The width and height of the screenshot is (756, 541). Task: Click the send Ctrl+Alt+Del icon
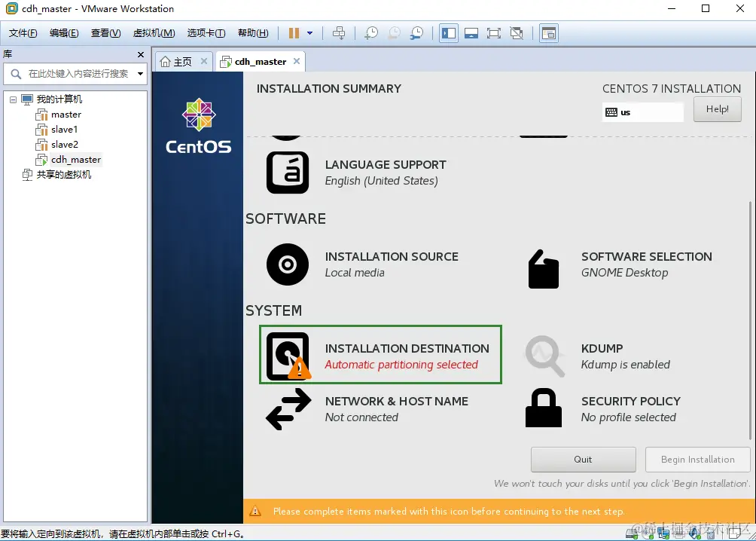[x=339, y=33]
